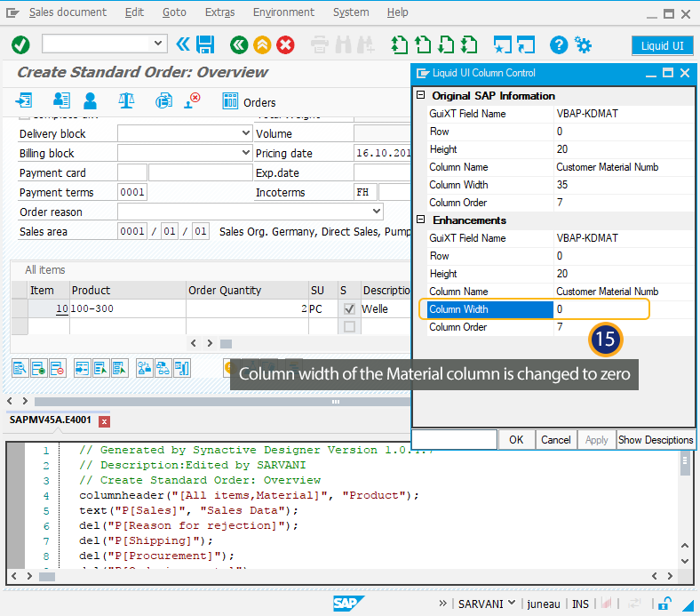Click OK in Column Control dialog

pos(516,439)
